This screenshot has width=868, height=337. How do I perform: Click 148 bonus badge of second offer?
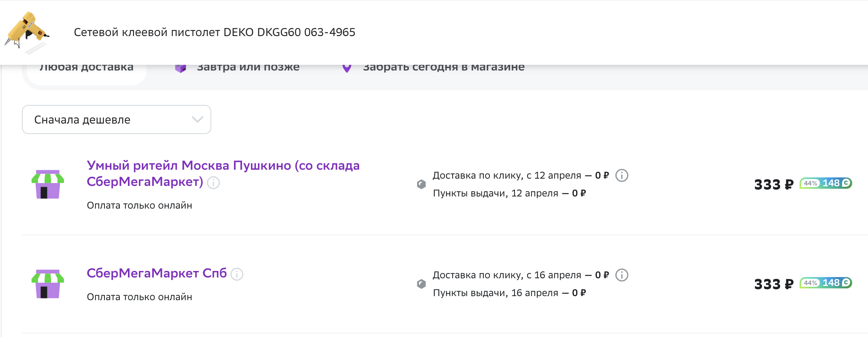826,283
